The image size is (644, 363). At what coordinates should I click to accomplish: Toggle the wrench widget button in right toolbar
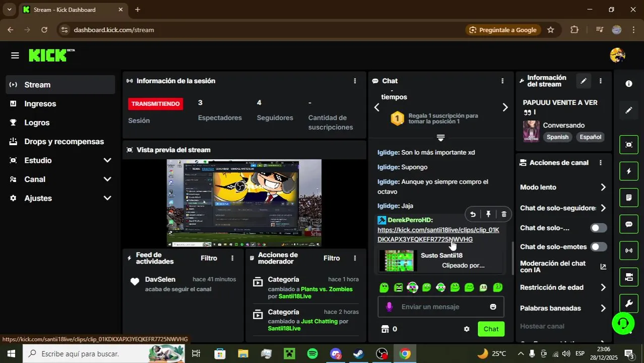(629, 304)
